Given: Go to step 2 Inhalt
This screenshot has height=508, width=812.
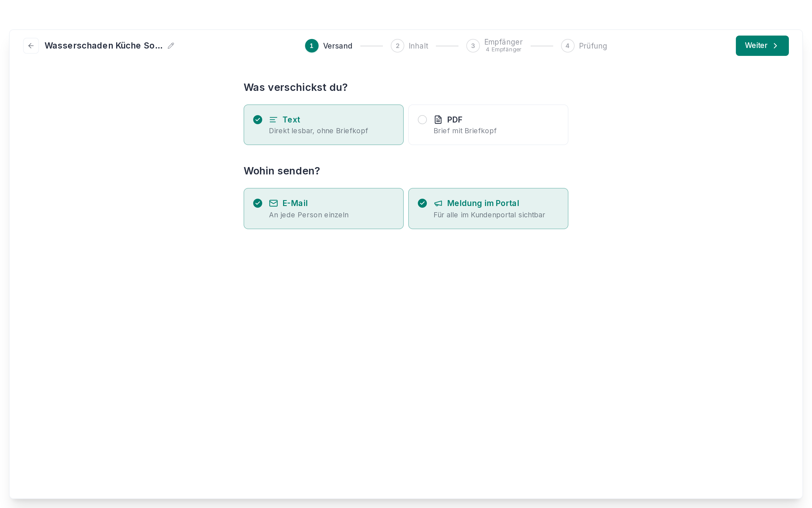Looking at the screenshot, I should pos(409,46).
